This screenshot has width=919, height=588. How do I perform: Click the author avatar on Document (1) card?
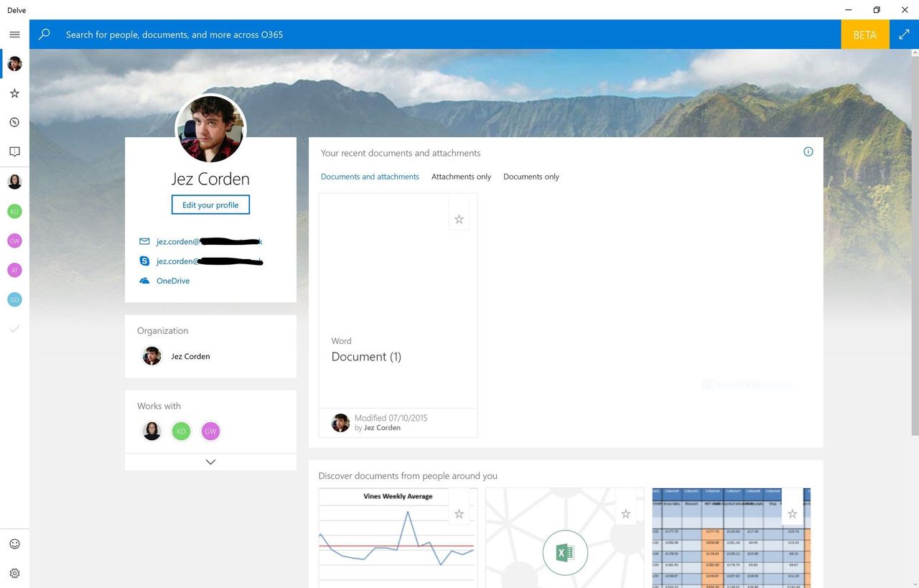pos(341,423)
